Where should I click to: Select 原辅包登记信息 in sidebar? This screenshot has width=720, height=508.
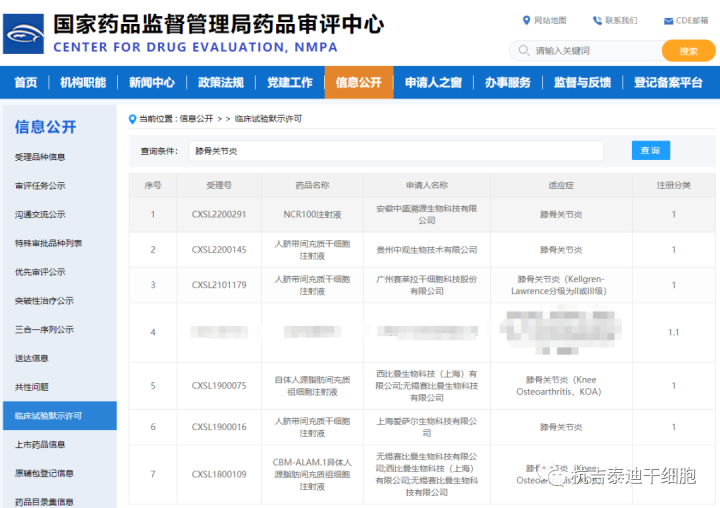44,474
